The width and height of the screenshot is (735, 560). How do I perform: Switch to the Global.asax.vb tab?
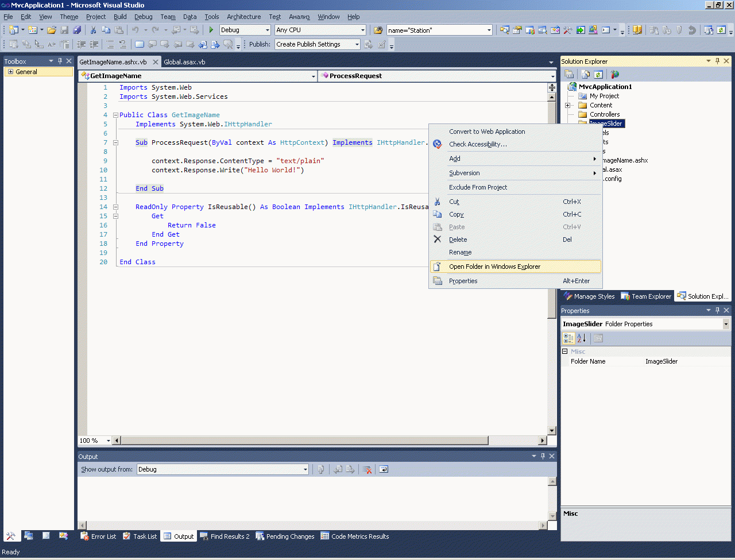(x=184, y=61)
